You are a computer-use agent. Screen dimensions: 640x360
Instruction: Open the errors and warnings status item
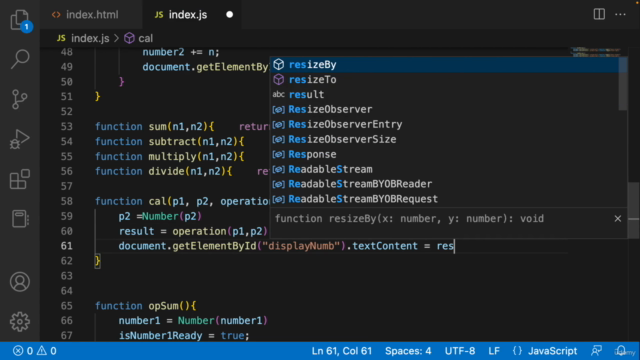pos(35,351)
